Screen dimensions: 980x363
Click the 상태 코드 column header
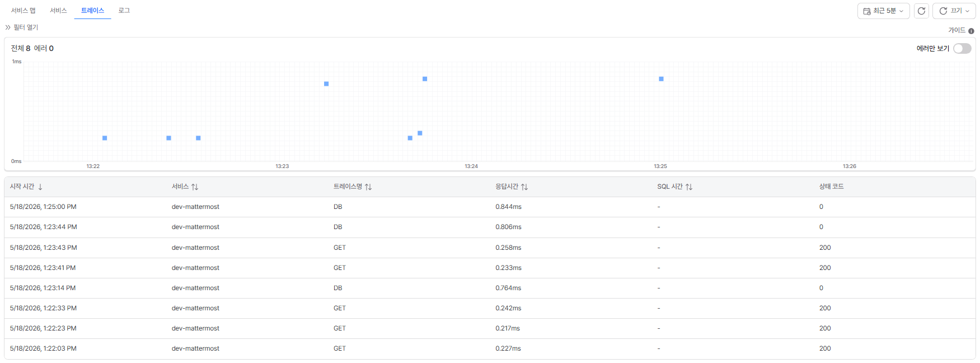[x=831, y=187]
